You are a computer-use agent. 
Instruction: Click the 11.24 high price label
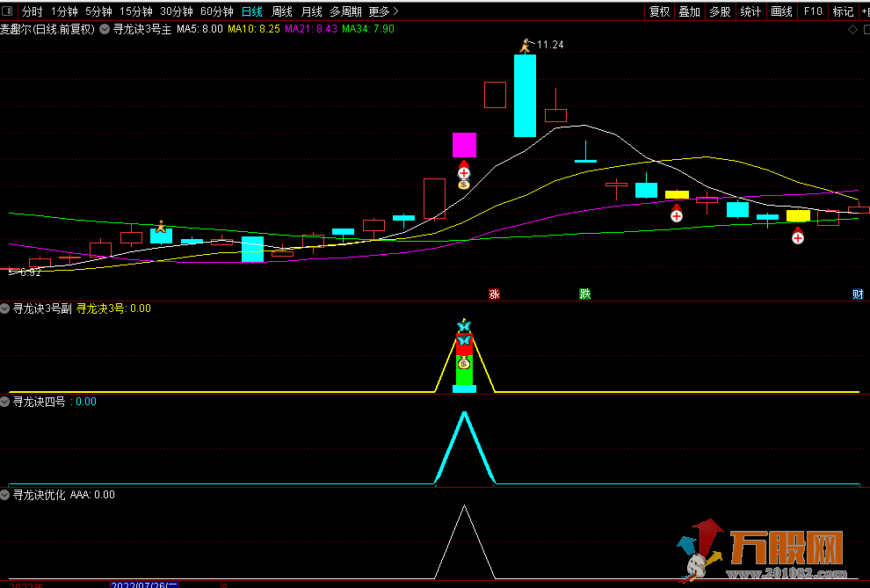(550, 45)
